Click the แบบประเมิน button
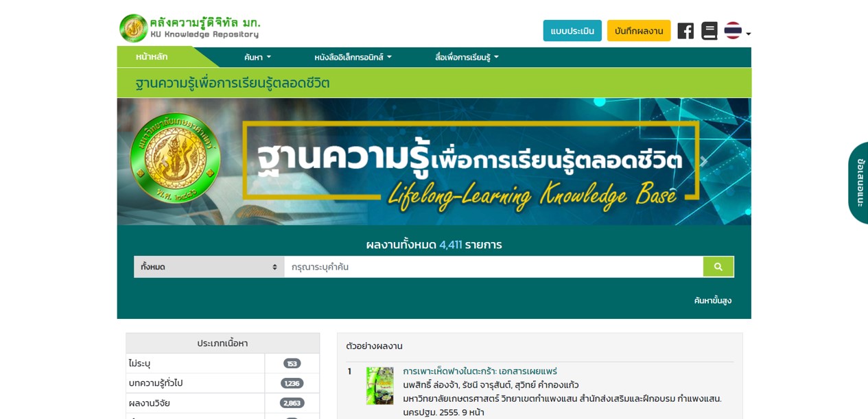The image size is (868, 419). [x=572, y=31]
